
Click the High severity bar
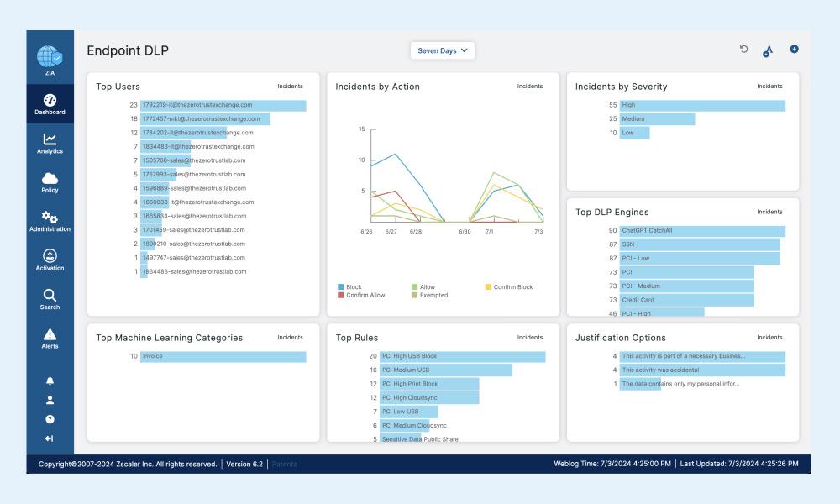pos(701,106)
